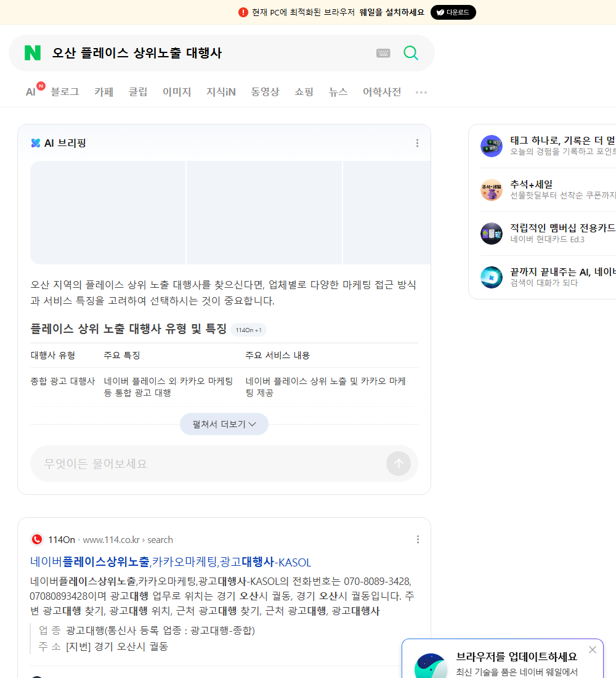
Task: Open the 추석+세일 promotion text
Action: pos(531,184)
